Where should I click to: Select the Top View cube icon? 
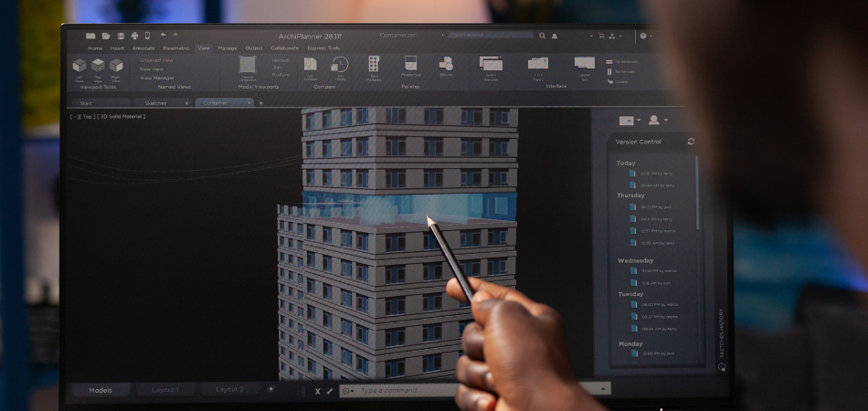pyautogui.click(x=98, y=66)
